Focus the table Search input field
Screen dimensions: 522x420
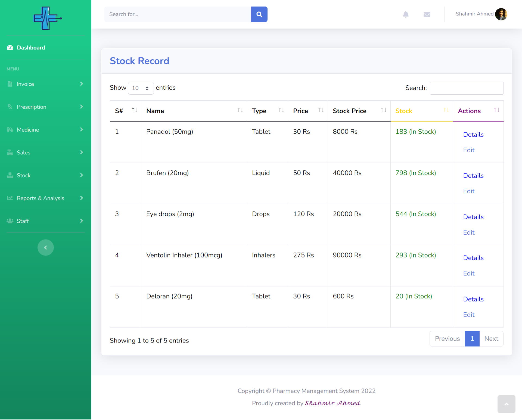467,88
